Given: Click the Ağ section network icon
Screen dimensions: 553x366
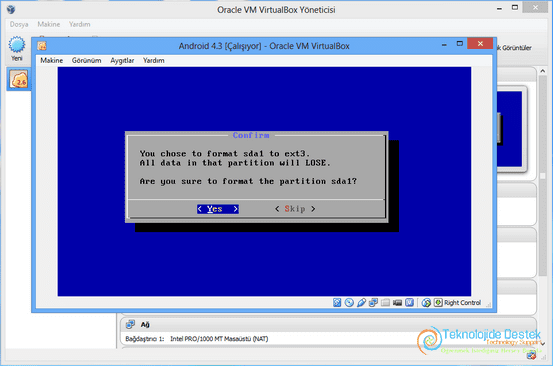Looking at the screenshot, I should tap(130, 324).
